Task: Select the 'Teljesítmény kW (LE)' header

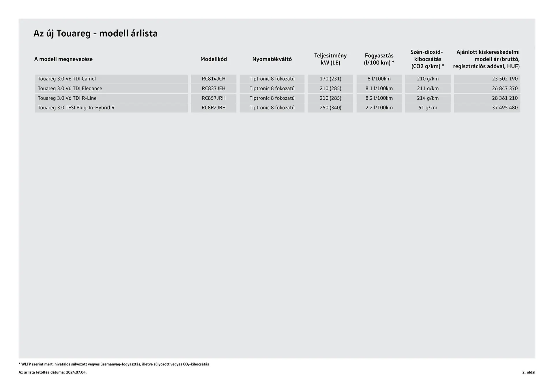Action: pos(330,59)
